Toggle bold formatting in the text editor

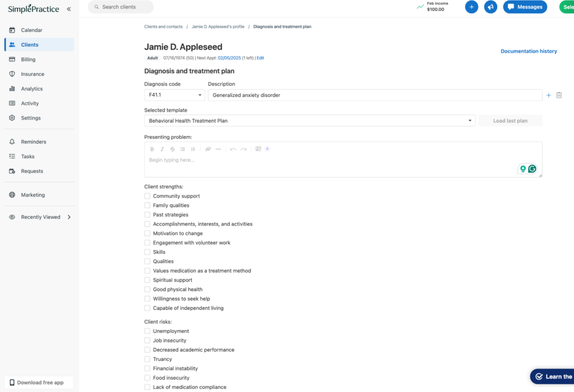pos(152,149)
